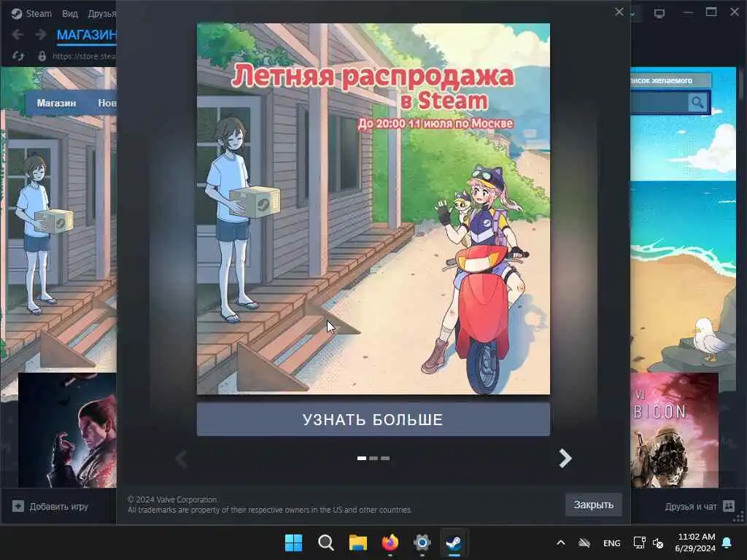Click the УЗНАТЬ БОЛЬШЕ button
The height and width of the screenshot is (560, 747).
pyautogui.click(x=373, y=419)
